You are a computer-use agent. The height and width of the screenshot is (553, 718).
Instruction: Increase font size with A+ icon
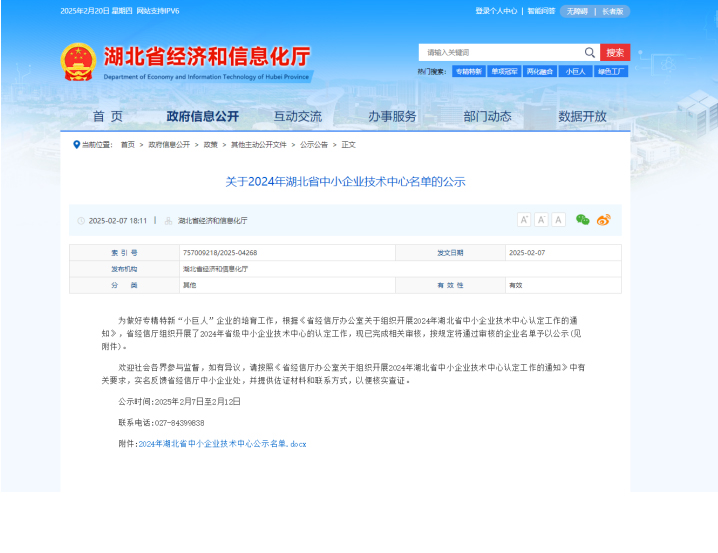(524, 220)
